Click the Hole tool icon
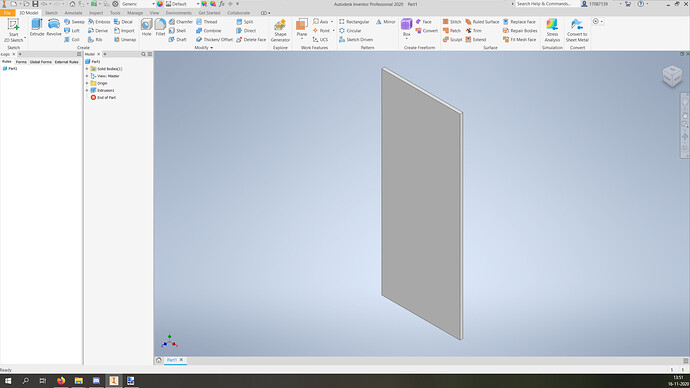 (x=146, y=27)
